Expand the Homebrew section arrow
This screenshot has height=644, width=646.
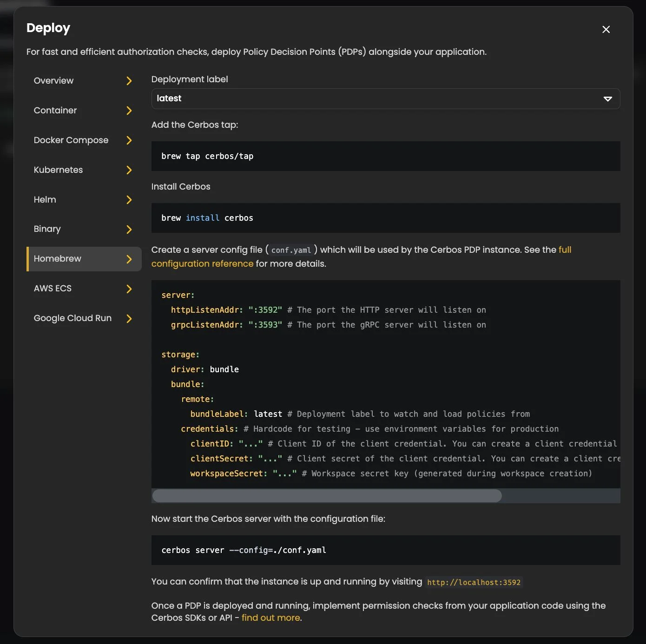point(129,259)
